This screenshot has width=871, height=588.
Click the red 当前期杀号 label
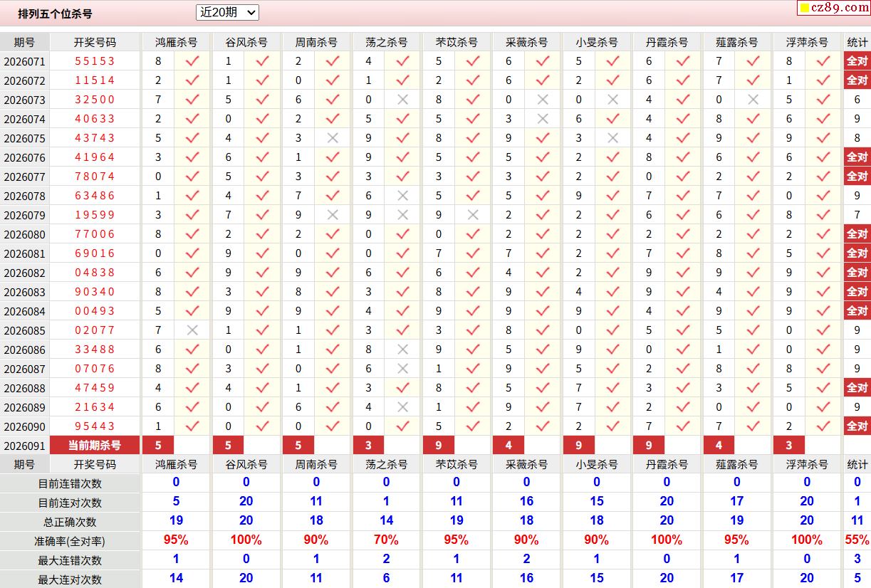[95, 446]
